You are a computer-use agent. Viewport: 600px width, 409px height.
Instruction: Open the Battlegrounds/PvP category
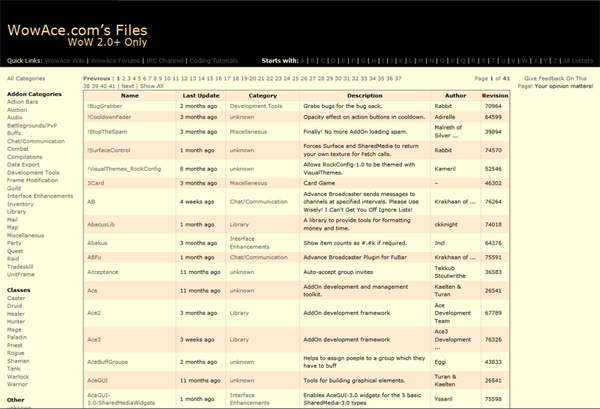pyautogui.click(x=32, y=125)
